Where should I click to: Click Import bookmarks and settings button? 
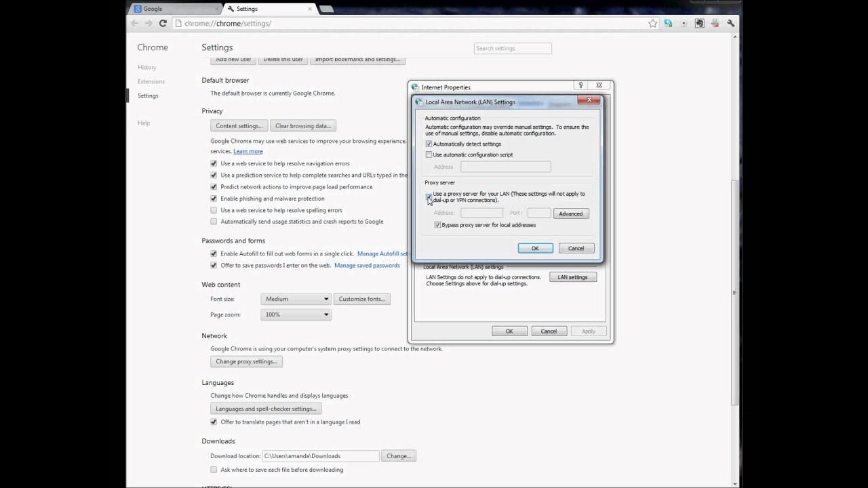tap(357, 59)
